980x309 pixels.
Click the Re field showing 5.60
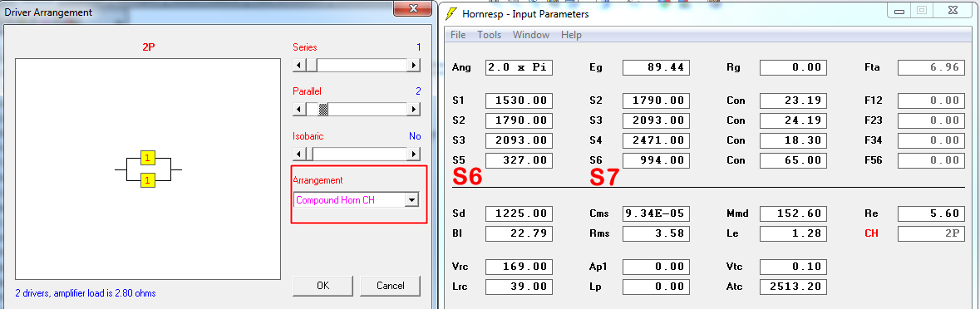coord(931,213)
